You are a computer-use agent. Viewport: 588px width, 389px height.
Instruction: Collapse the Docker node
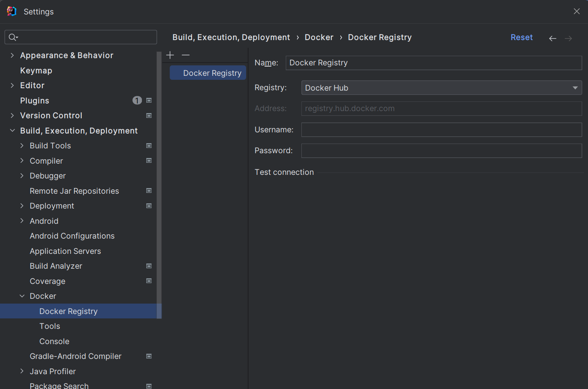pyautogui.click(x=22, y=296)
